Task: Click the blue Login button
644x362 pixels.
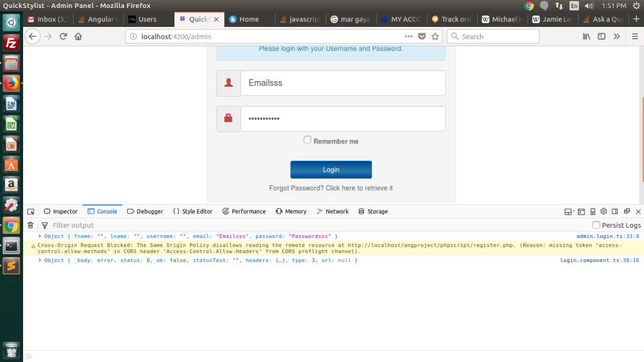Action: 331,170
